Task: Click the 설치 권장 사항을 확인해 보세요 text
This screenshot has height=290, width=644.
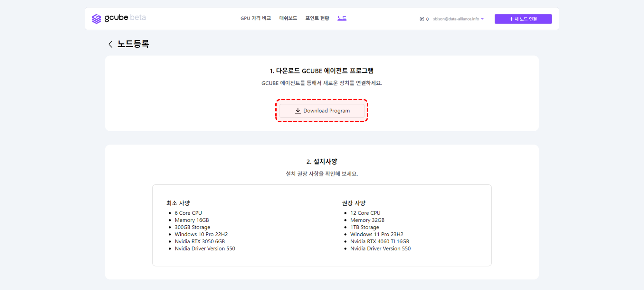Action: (322, 174)
